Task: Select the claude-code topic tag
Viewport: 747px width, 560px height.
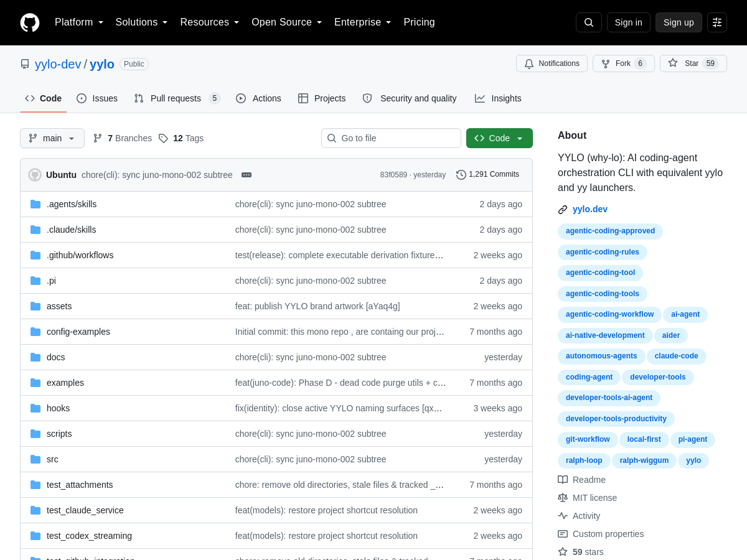Action: click(x=677, y=357)
